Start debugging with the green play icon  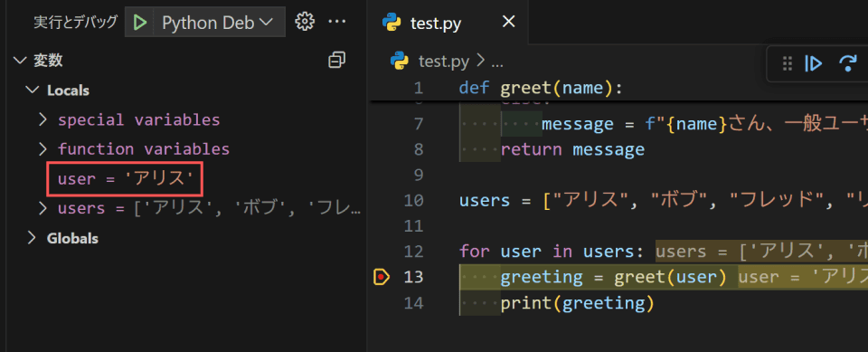(140, 23)
